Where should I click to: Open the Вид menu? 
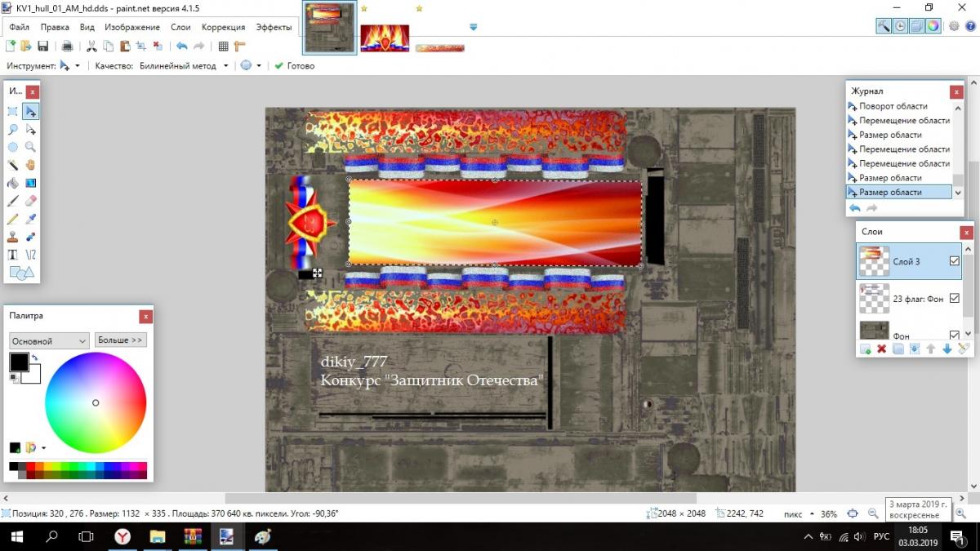coord(87,27)
